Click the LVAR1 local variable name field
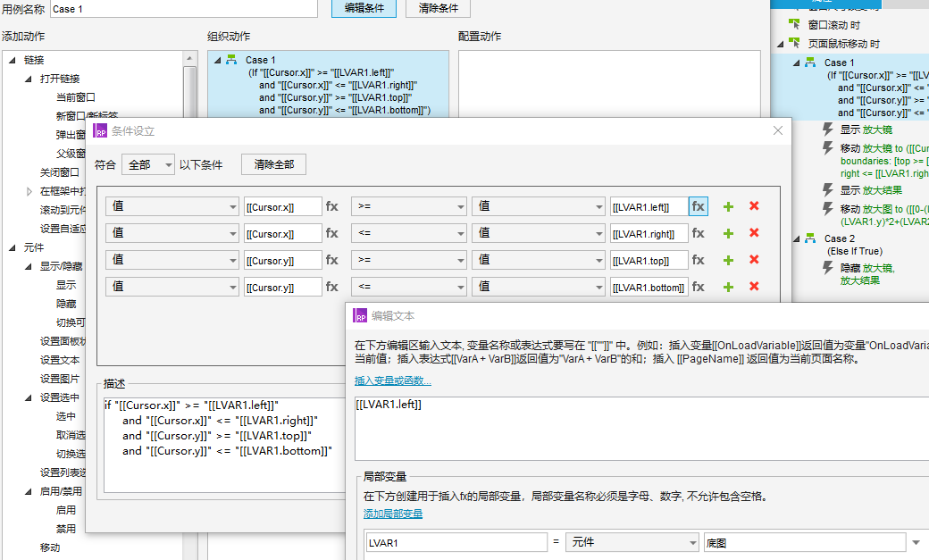929x560 pixels. pos(456,543)
